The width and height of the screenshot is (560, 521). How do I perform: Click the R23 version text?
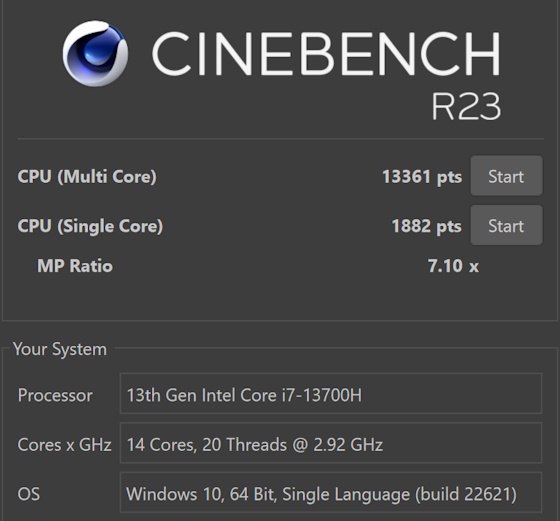[466, 106]
